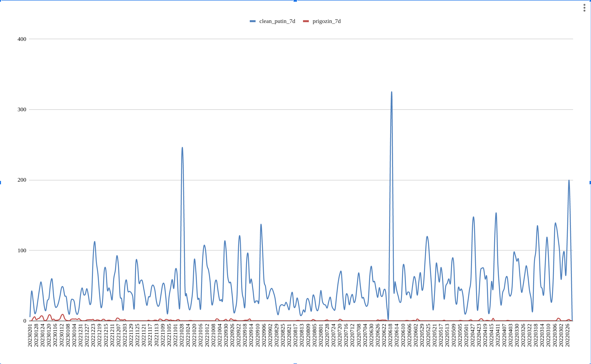Click the left-middle chart resize handle
591x364 pixels.
point(0,182)
